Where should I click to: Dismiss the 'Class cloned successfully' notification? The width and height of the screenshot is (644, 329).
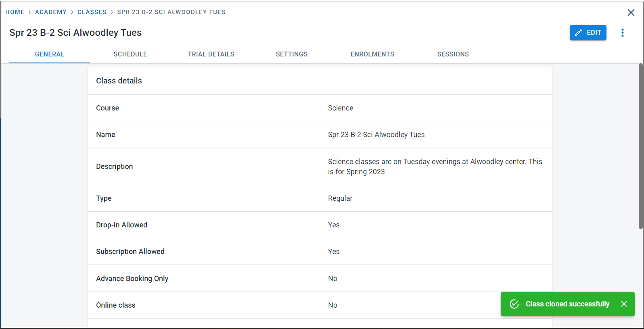coord(624,304)
